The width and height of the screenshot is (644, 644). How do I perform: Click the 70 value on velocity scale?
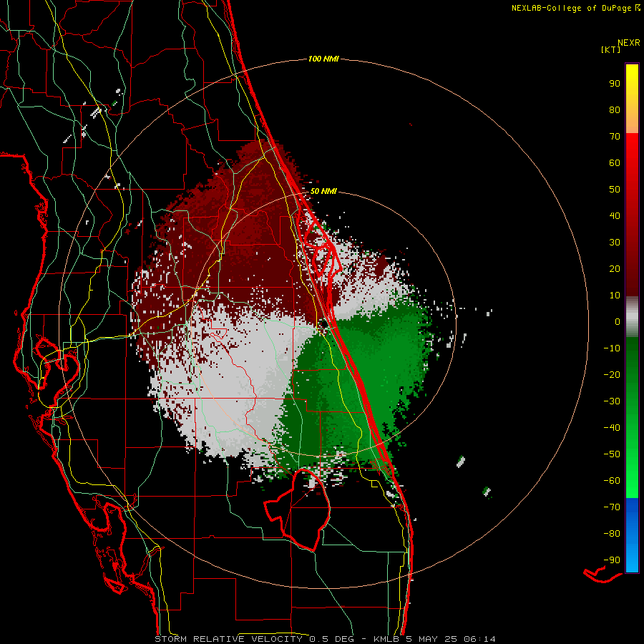click(615, 137)
